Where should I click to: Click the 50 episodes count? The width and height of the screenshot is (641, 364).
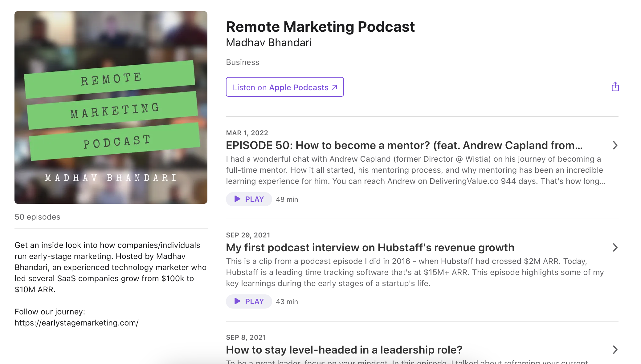[37, 217]
